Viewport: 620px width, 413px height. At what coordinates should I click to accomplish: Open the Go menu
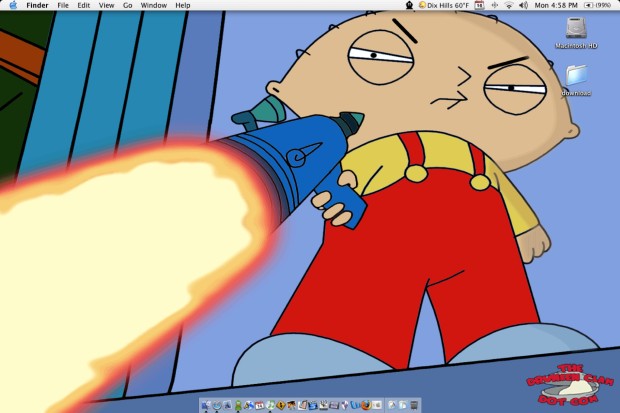pyautogui.click(x=127, y=5)
